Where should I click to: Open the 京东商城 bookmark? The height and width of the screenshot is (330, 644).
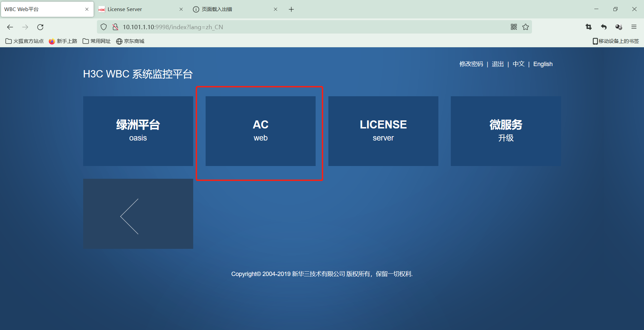point(130,41)
